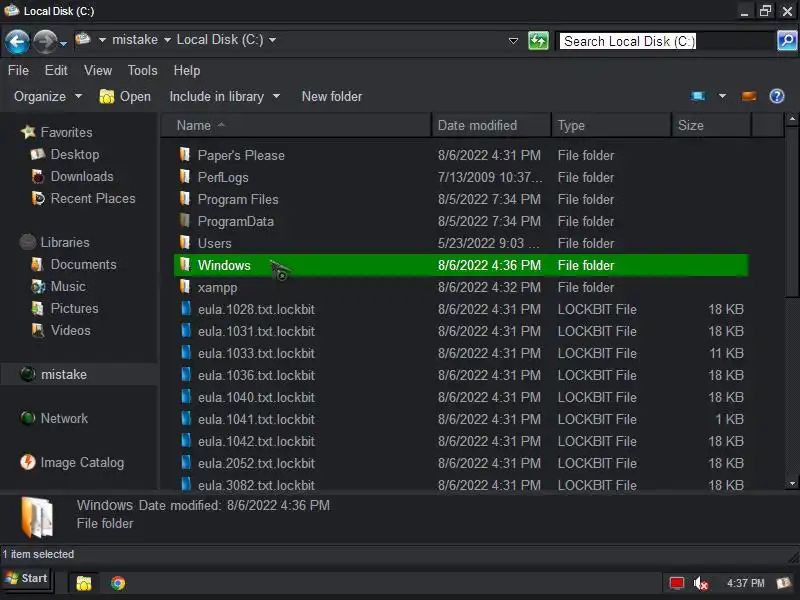This screenshot has width=800, height=600.
Task: Click the Open toolbar button
Action: pyautogui.click(x=126, y=96)
